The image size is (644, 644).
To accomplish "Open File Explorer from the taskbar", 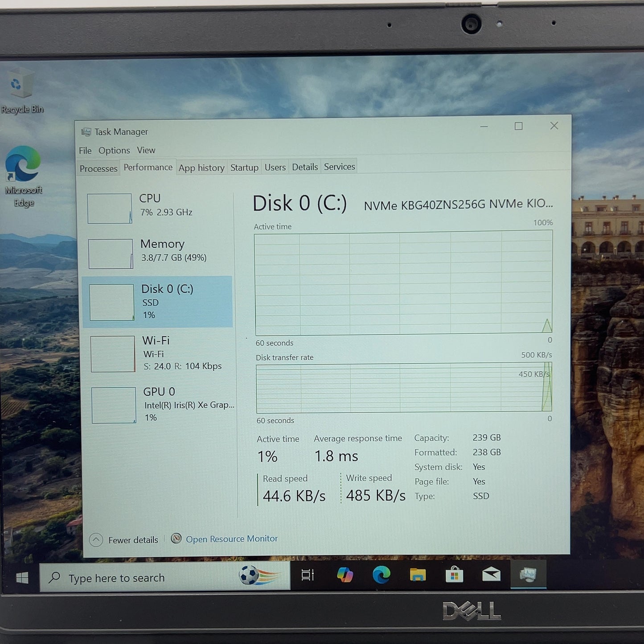I will point(418,574).
